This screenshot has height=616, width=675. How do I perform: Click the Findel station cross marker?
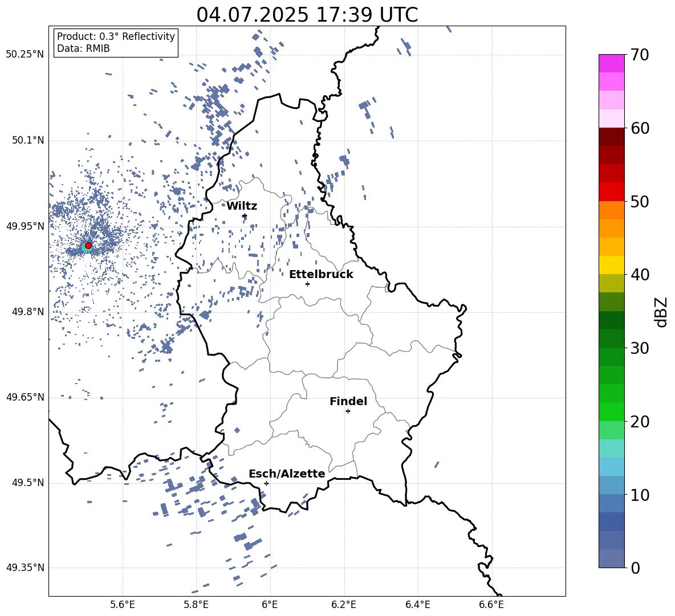click(348, 411)
